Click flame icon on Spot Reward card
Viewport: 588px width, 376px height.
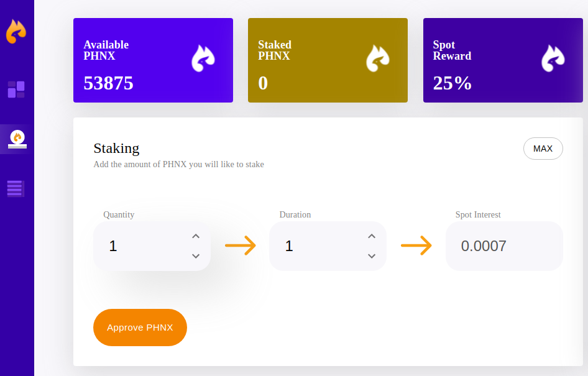[x=553, y=59]
